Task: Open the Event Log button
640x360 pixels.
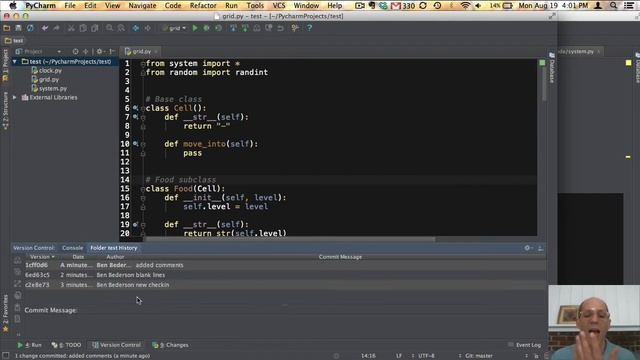Action: [525, 345]
